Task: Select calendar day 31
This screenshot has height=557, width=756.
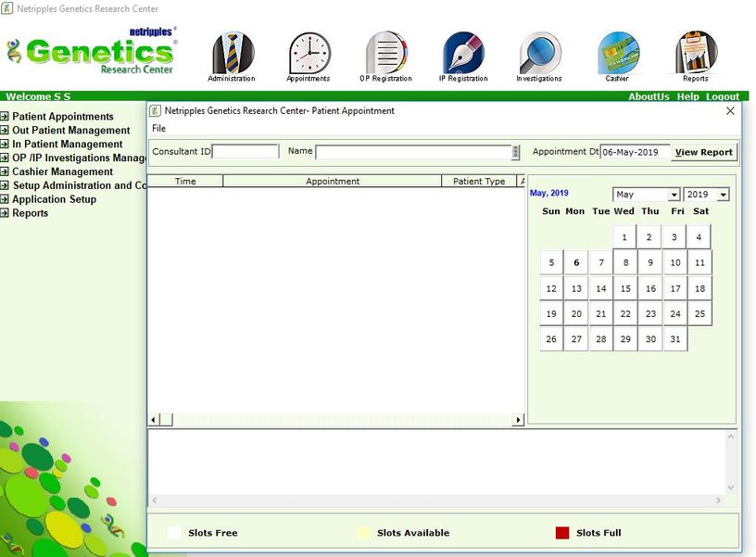Action: (x=675, y=339)
